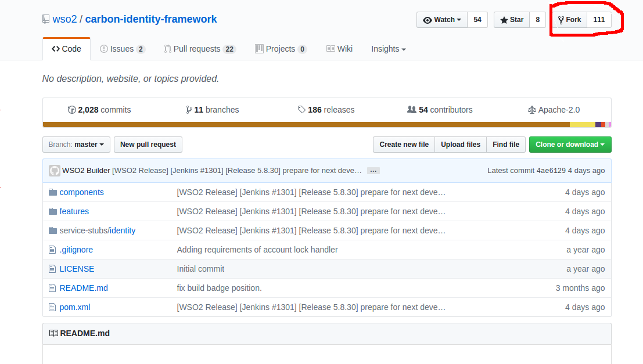The image size is (643, 364).
Task: Open the wso2 owner link
Action: (x=65, y=19)
